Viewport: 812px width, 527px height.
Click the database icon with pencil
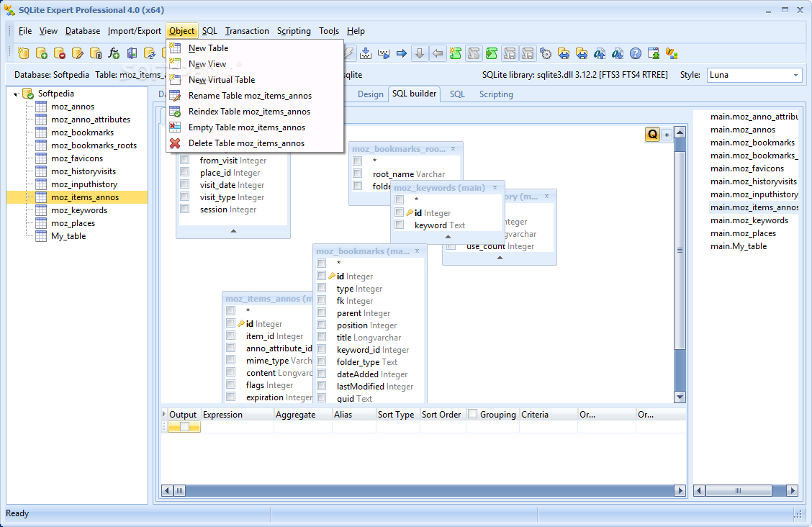click(x=78, y=53)
